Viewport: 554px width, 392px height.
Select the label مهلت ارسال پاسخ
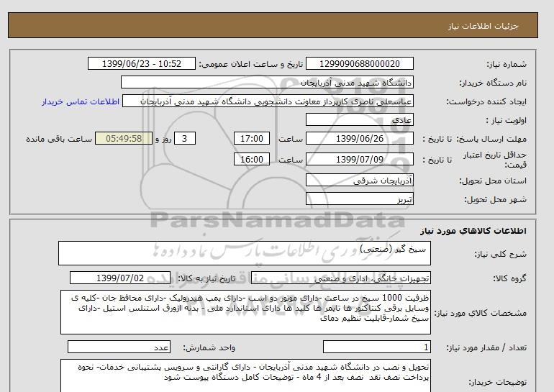click(491, 139)
